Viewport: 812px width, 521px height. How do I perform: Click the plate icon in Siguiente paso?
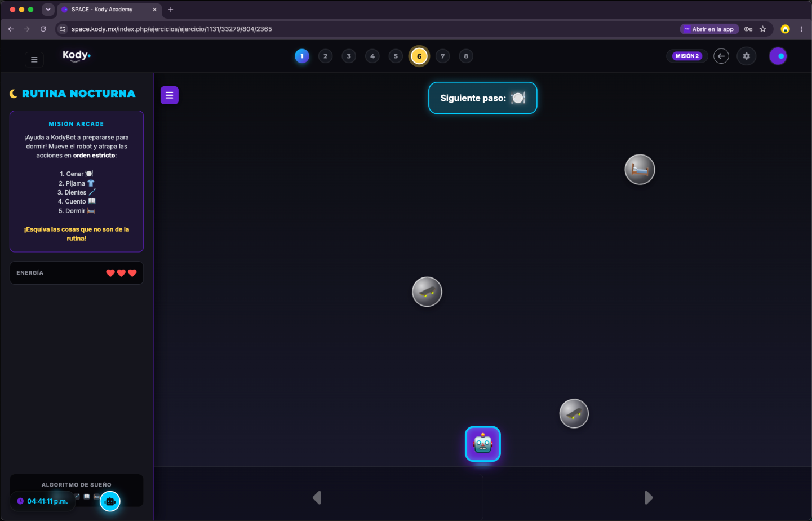518,98
